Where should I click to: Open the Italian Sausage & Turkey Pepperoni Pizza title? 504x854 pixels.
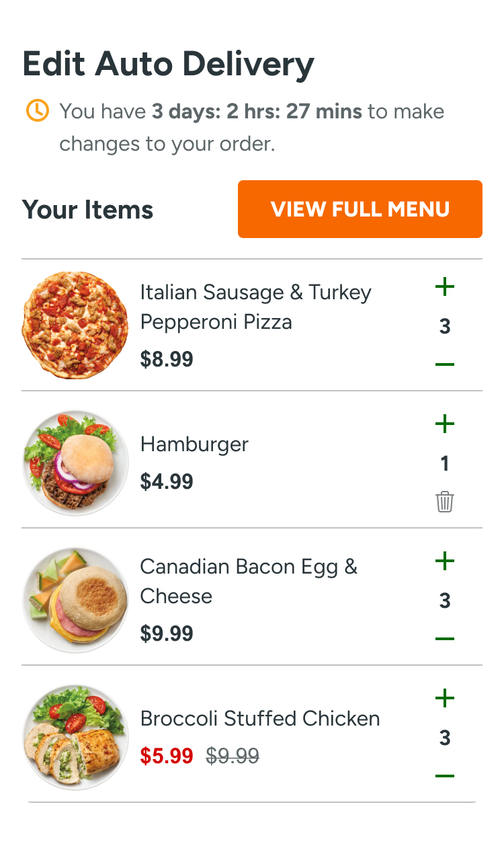255,307
